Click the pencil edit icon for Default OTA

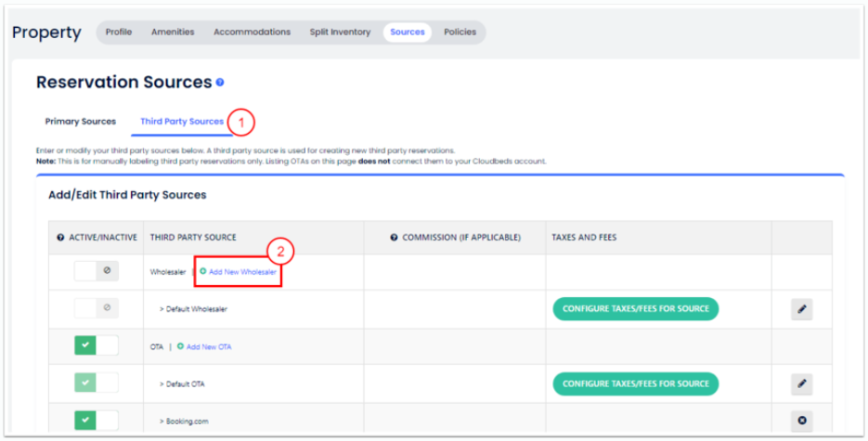pyautogui.click(x=801, y=383)
